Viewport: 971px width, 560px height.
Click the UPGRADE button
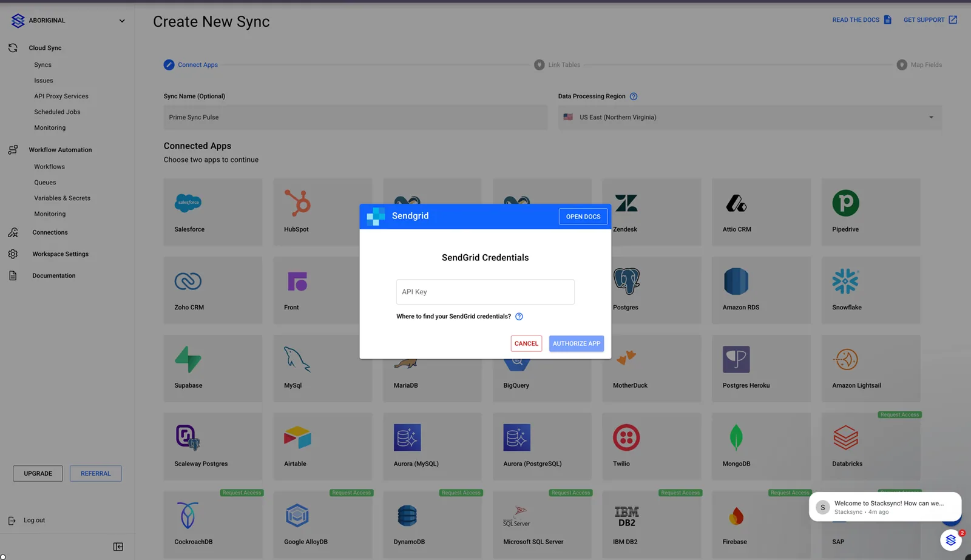(38, 473)
